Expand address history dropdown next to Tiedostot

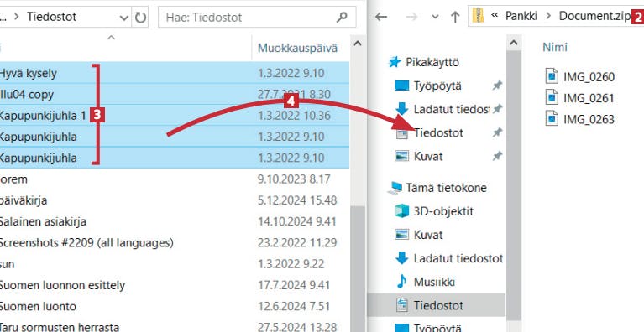click(124, 18)
